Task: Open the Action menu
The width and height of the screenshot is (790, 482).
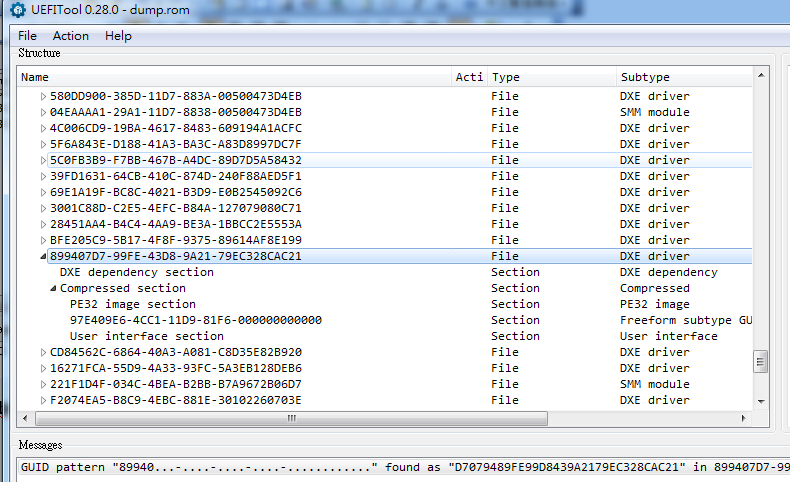Action: pos(71,36)
